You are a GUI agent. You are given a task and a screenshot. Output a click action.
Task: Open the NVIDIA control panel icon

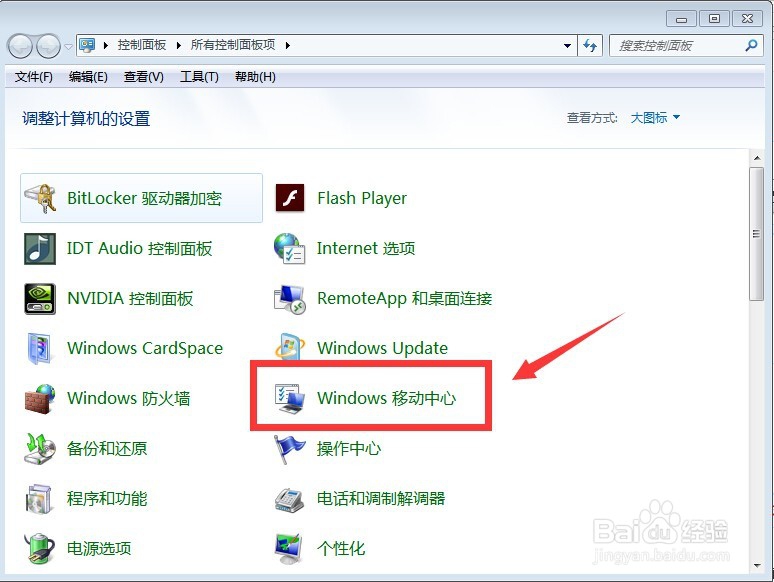(x=40, y=299)
